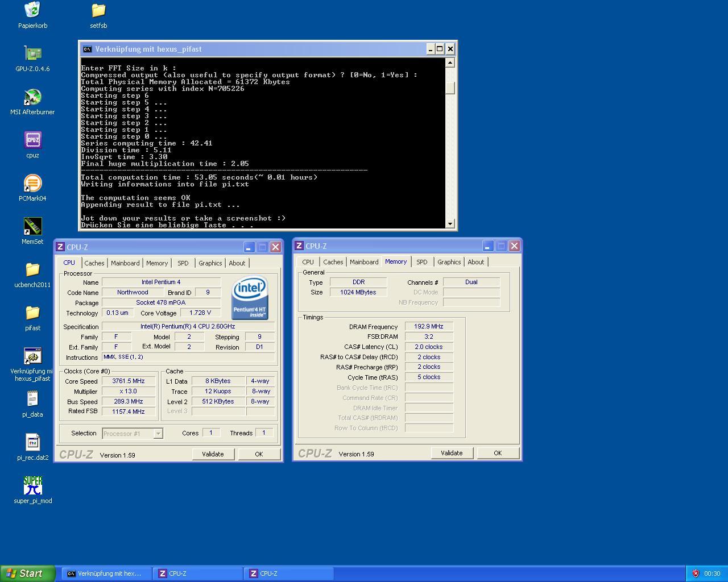Click Validate in the right CPU-Z window
The image size is (728, 582).
(x=452, y=453)
